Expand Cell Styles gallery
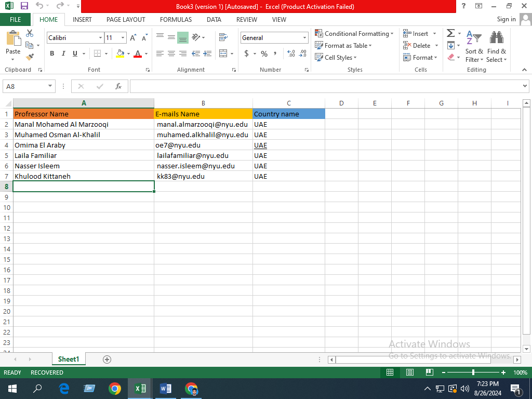Viewport: 532px width, 399px height. [x=336, y=57]
